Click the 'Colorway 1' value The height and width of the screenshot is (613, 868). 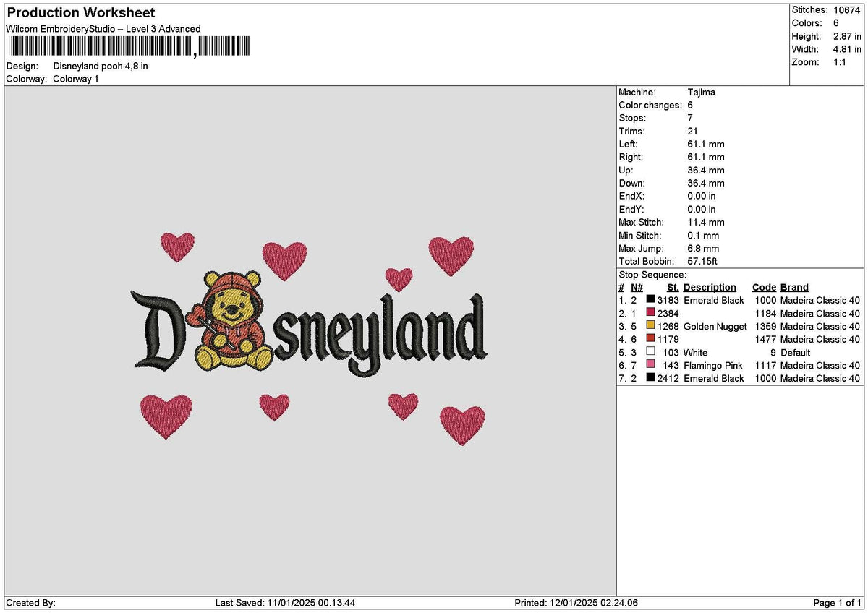pos(76,79)
